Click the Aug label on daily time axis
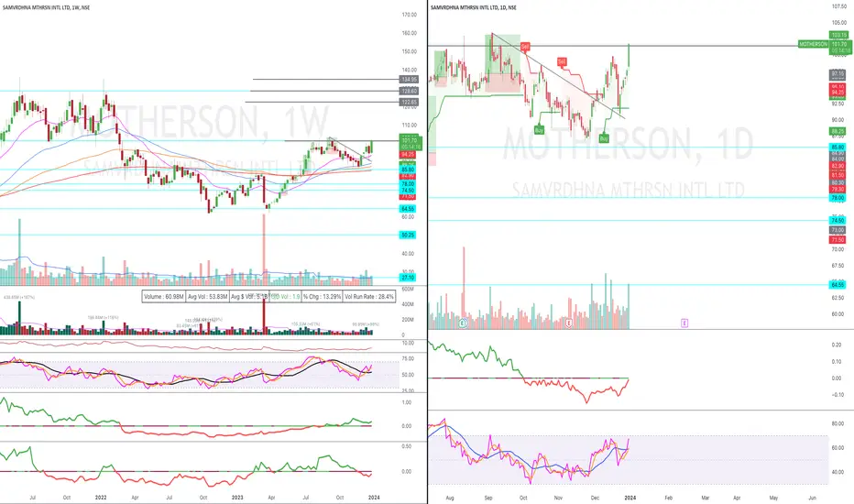 (x=450, y=498)
